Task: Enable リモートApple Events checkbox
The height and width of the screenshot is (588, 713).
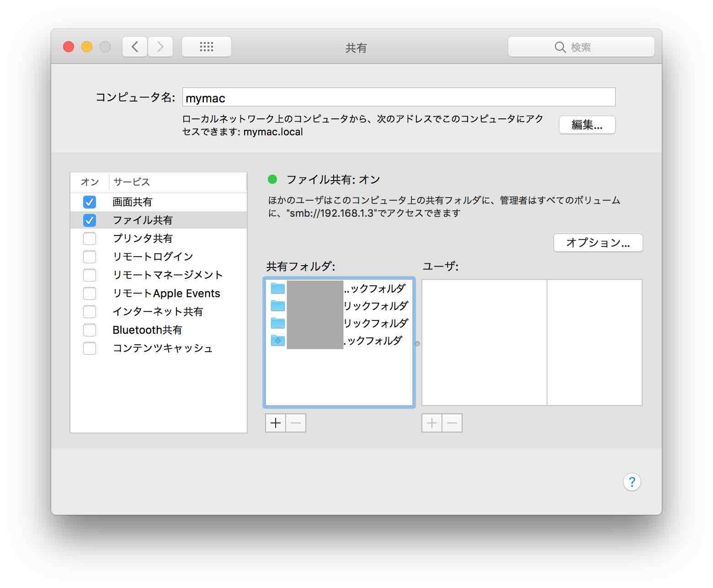Action: click(90, 293)
